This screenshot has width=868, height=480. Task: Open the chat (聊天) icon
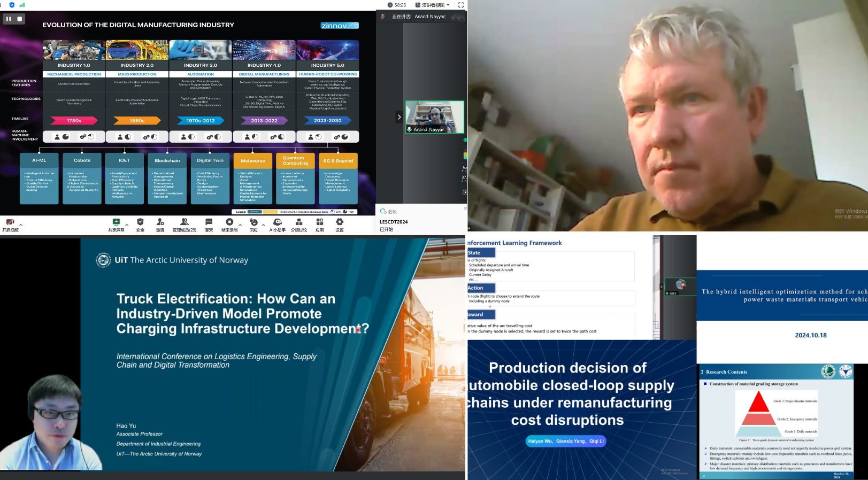point(209,222)
